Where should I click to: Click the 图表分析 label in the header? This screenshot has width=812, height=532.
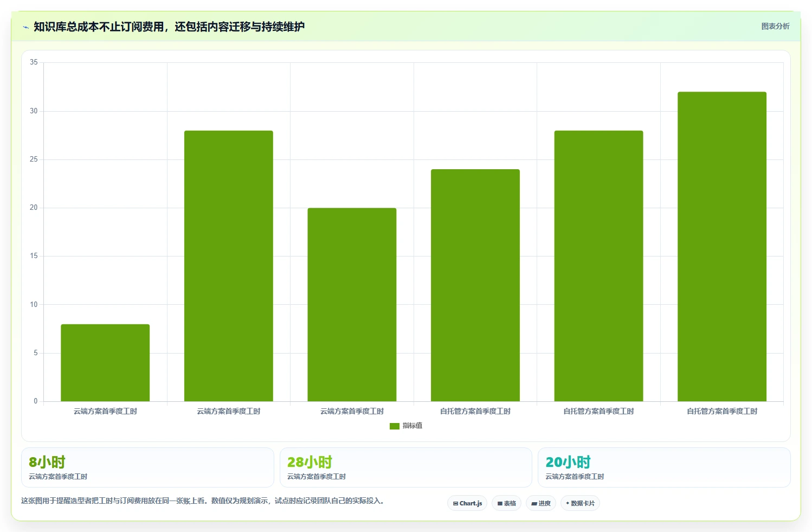(775, 26)
